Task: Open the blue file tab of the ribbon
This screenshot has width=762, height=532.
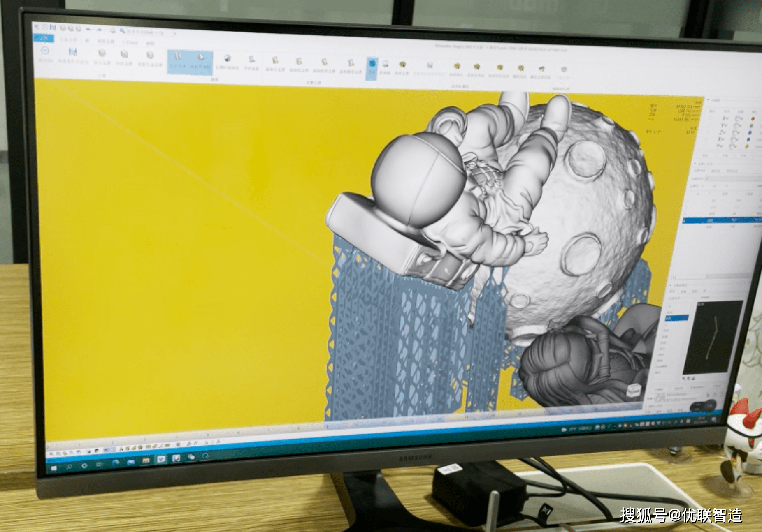Action: click(x=44, y=38)
